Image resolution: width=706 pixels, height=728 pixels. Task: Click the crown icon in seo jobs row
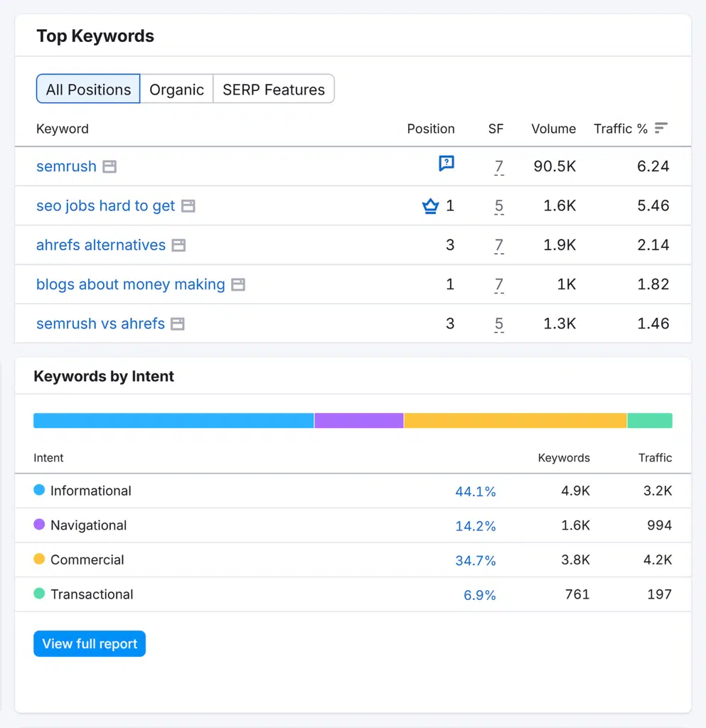pyautogui.click(x=430, y=206)
